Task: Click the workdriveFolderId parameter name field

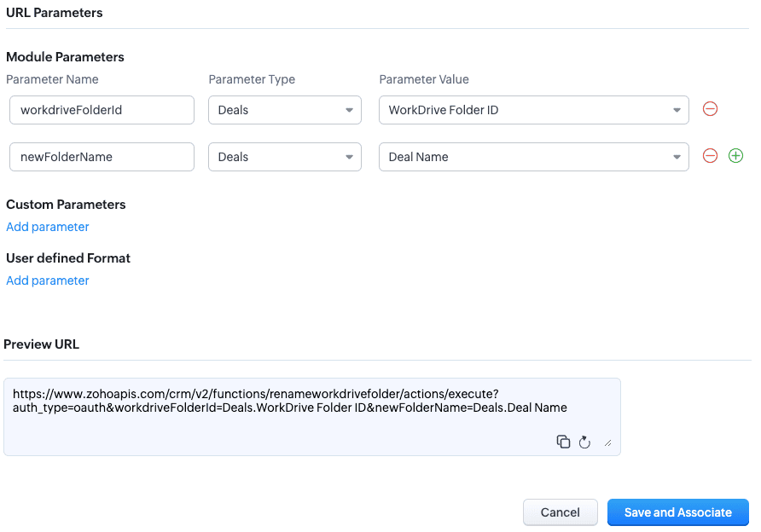Action: (x=102, y=110)
